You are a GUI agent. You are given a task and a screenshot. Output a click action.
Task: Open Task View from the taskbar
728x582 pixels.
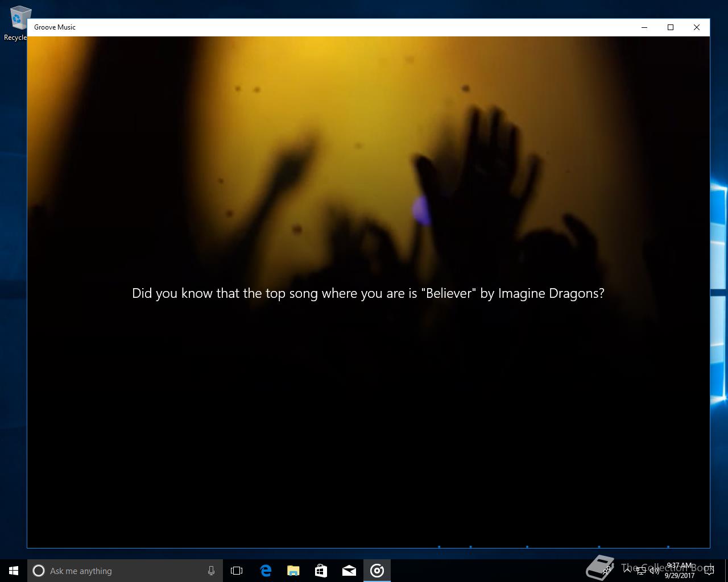point(237,571)
